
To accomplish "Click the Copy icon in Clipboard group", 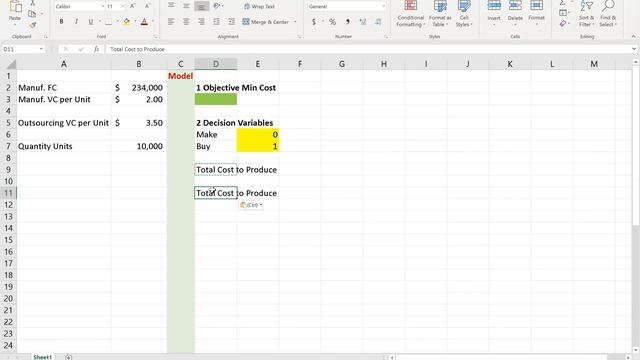I will [32, 14].
